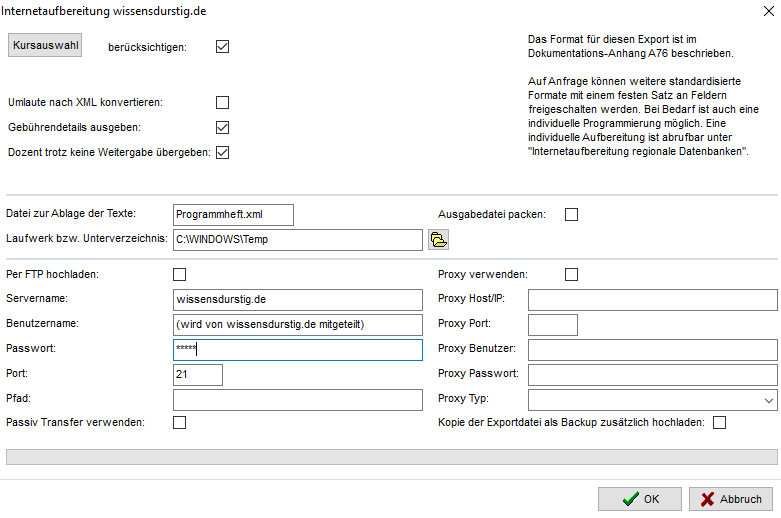
Task: Focus the Proxy Benutzer field
Action: click(652, 350)
